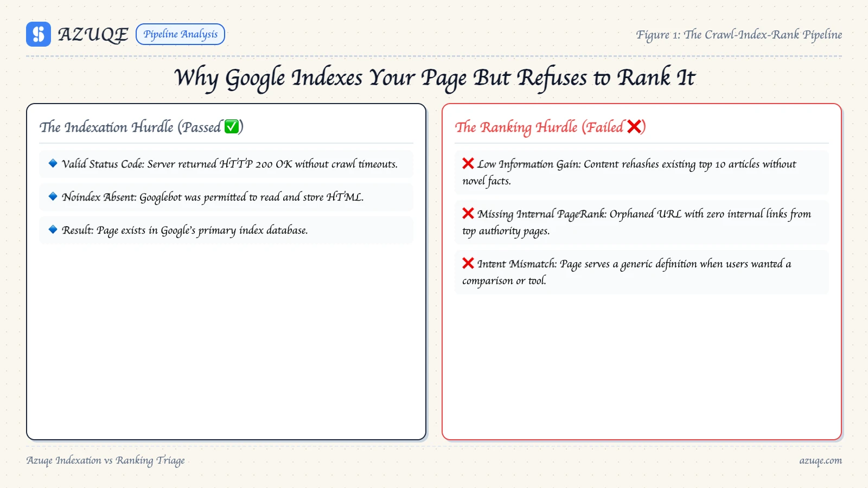Open the azuqe.com footer link
The width and height of the screenshot is (868, 488).
pos(820,460)
